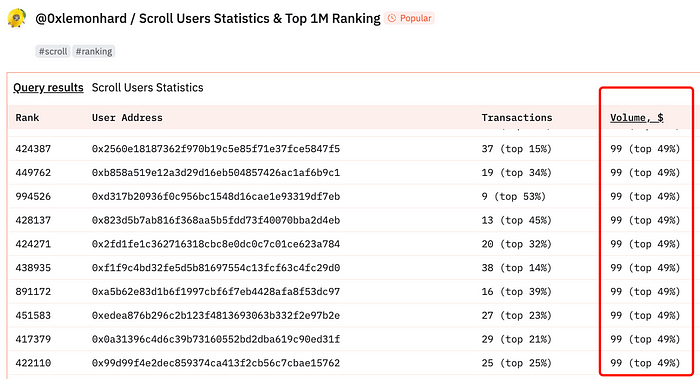
Task: Select address 0x99d99f4e2dec859374ca413f2cb56c7cbae15762
Action: point(216,363)
